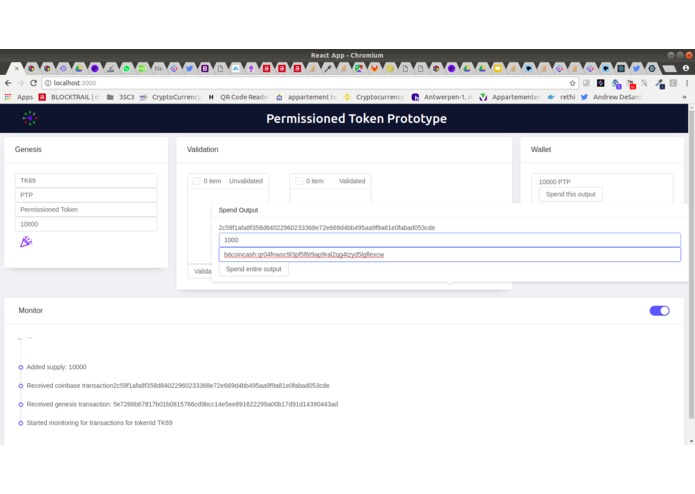Screen dimensions: 695x494
Task: Click the Monitor panel heading
Action: point(31,311)
